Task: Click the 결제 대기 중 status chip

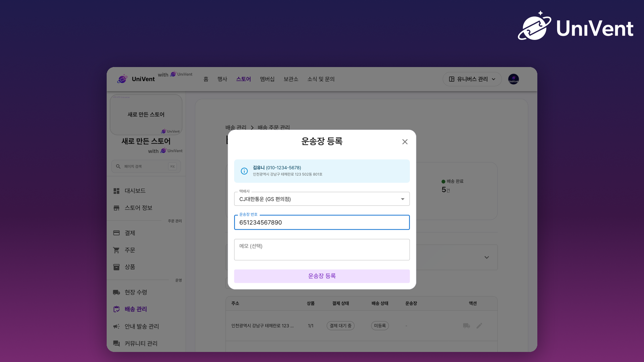Action: (x=340, y=325)
